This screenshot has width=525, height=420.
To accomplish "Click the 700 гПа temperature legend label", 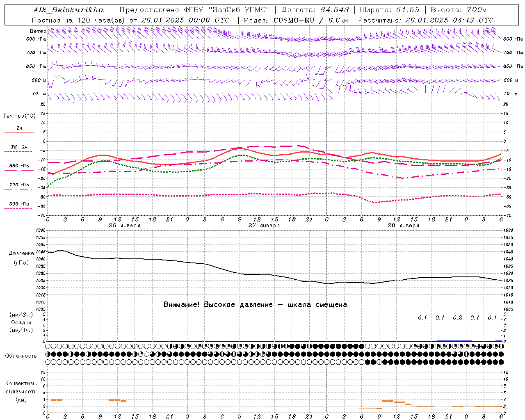I will [x=19, y=185].
